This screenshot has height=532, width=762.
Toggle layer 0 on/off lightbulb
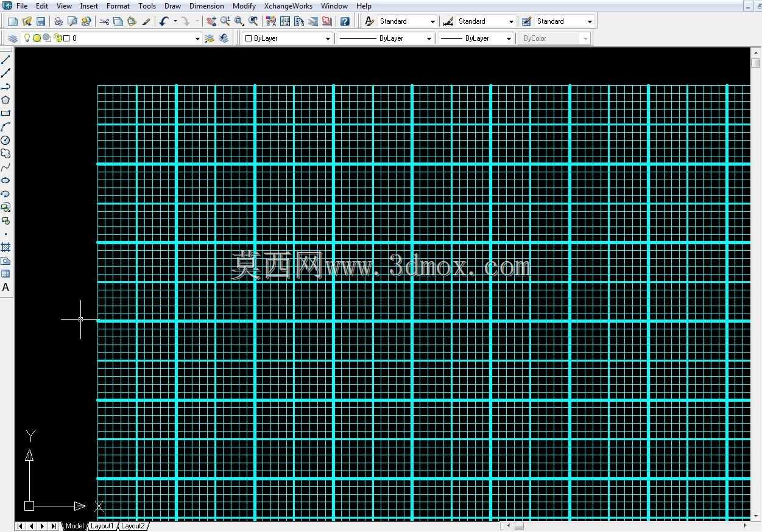(27, 38)
